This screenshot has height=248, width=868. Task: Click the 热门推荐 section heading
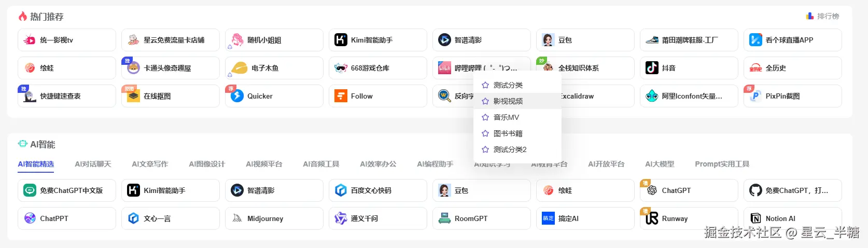41,17
